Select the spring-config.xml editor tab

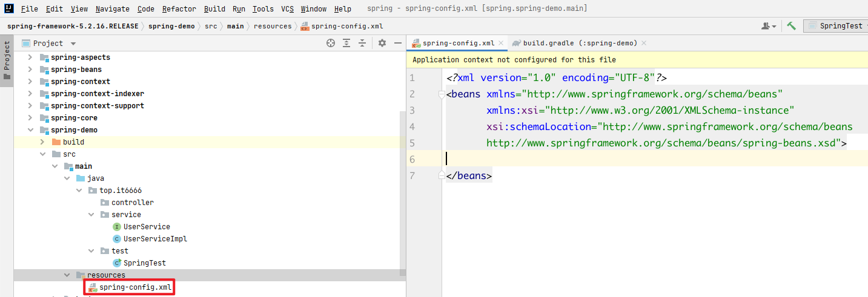458,43
